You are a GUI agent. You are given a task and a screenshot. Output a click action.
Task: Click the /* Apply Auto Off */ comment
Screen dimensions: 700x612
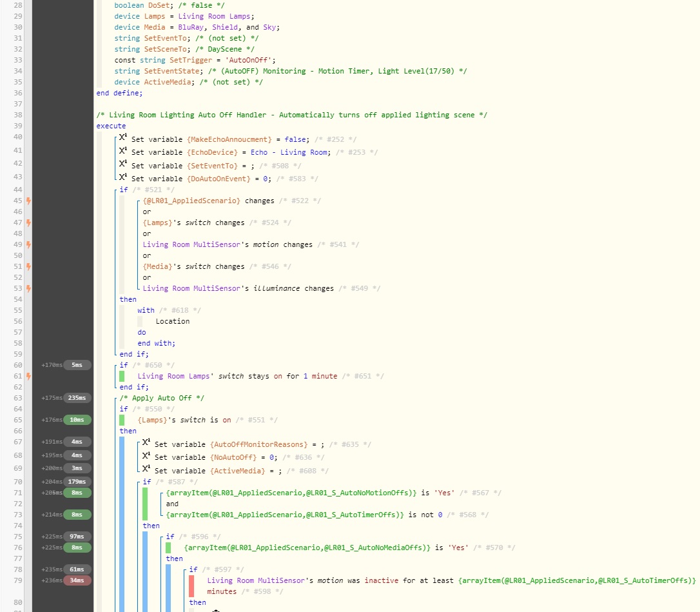[x=162, y=398]
